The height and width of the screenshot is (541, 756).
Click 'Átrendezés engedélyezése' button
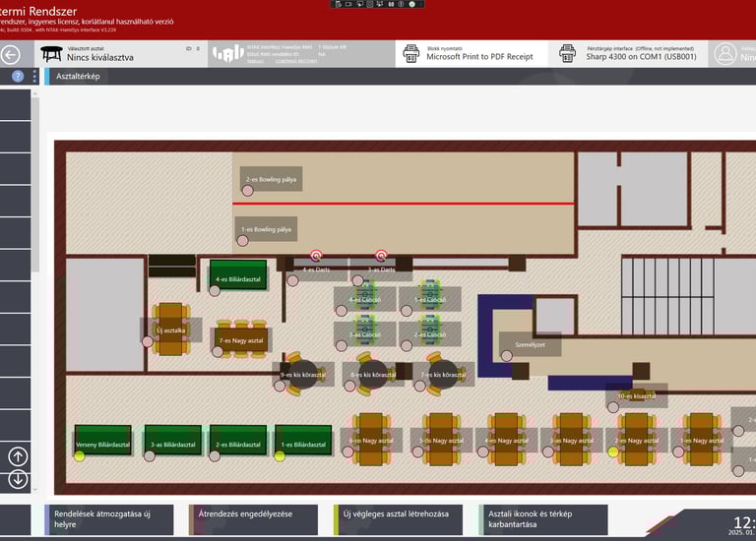click(253, 519)
